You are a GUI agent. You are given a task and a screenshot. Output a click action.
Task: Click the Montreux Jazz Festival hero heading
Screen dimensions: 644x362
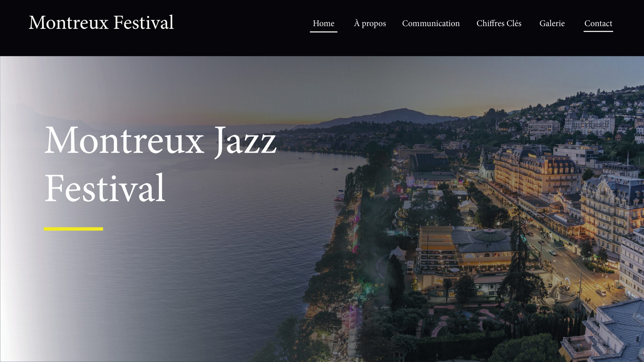[160, 164]
